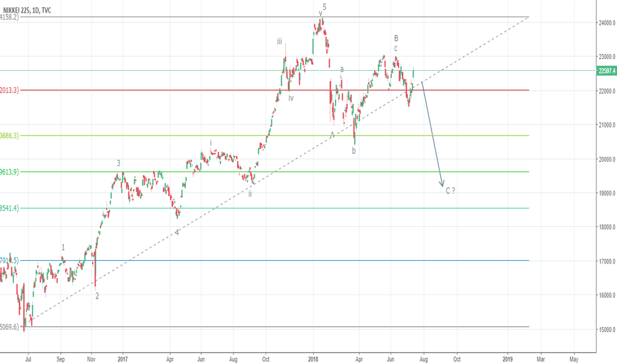The image size is (617, 364).
Task: Click the 4158.2) level label at chart top
Action: coord(9,17)
